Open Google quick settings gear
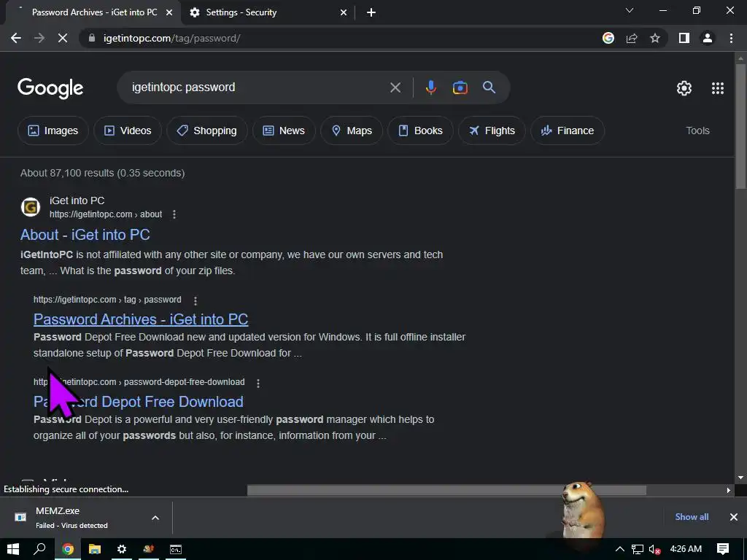 tap(684, 88)
